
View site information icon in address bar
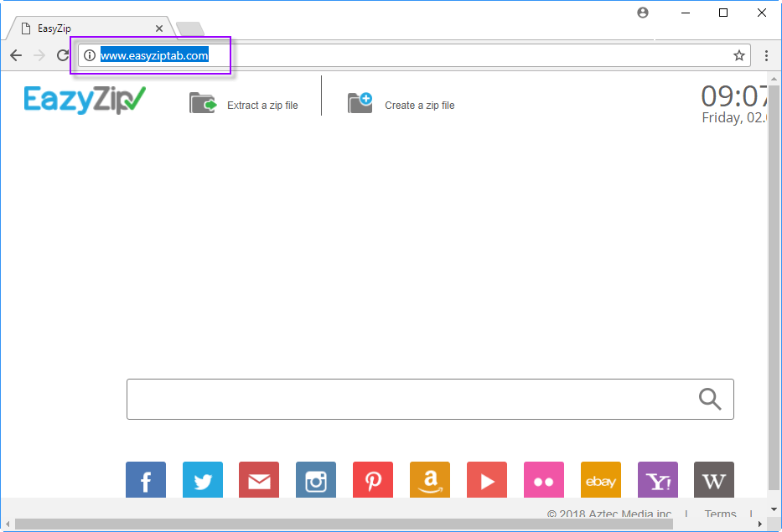pyautogui.click(x=90, y=55)
